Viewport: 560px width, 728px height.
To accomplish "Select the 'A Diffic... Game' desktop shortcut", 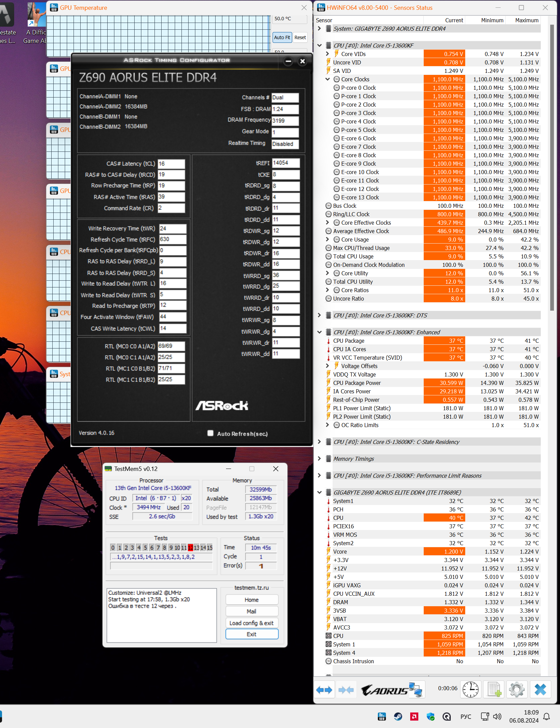I will (36, 23).
